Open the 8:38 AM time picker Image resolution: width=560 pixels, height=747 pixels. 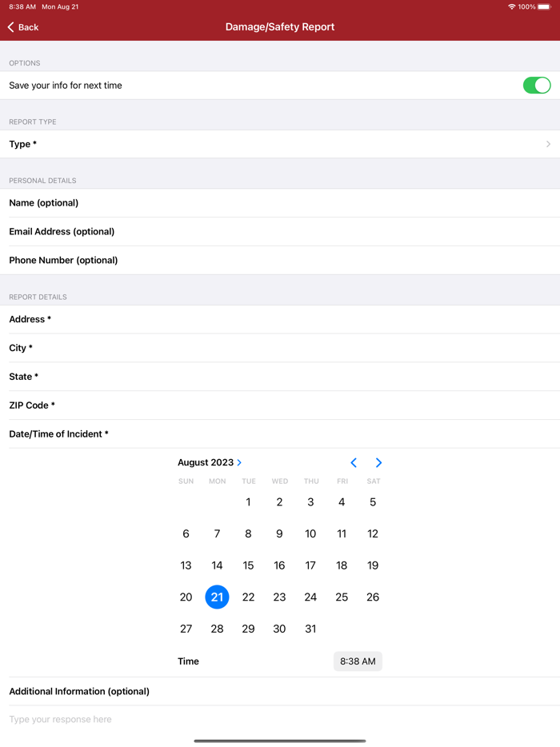pos(358,661)
